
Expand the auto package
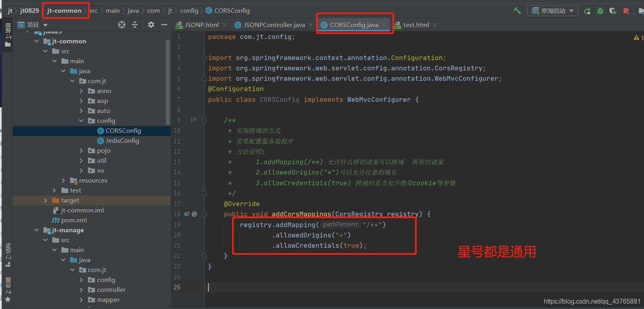81,111
